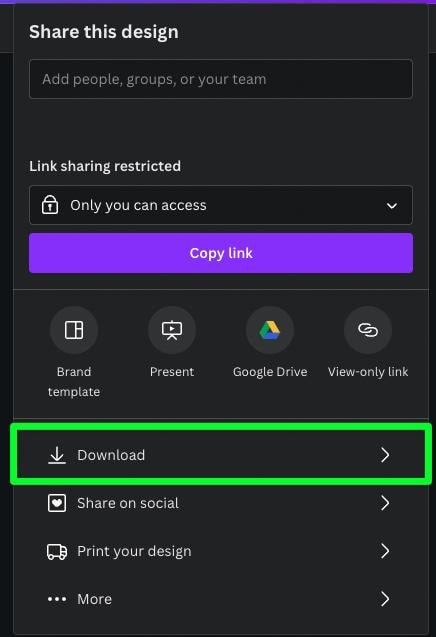This screenshot has width=436, height=637.
Task: Click the three-dots More icon
Action: [x=57, y=599]
